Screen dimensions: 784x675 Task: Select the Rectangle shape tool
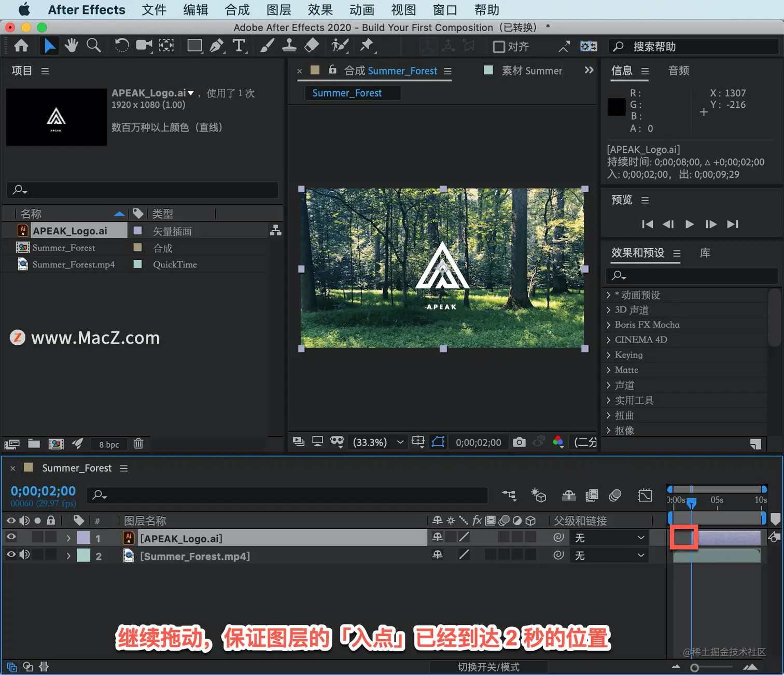point(194,46)
